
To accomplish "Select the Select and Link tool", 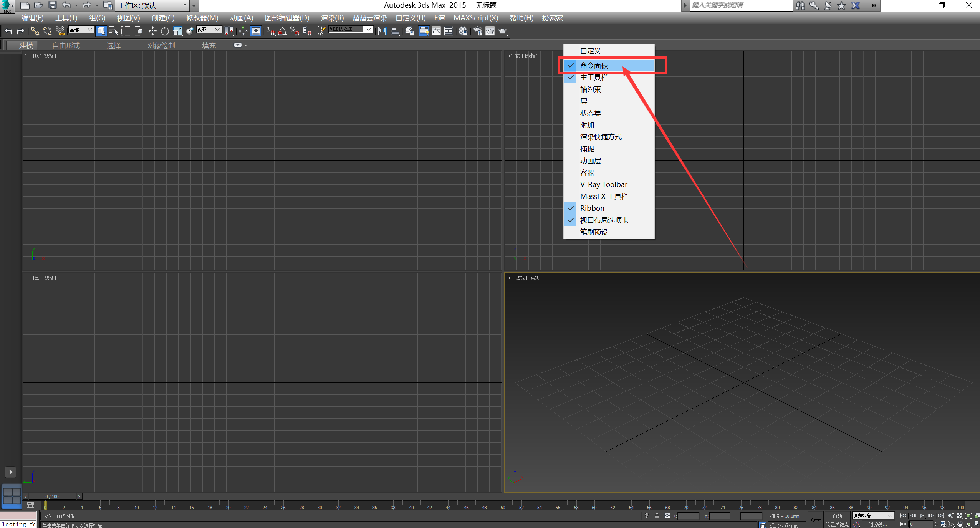I will click(x=35, y=31).
